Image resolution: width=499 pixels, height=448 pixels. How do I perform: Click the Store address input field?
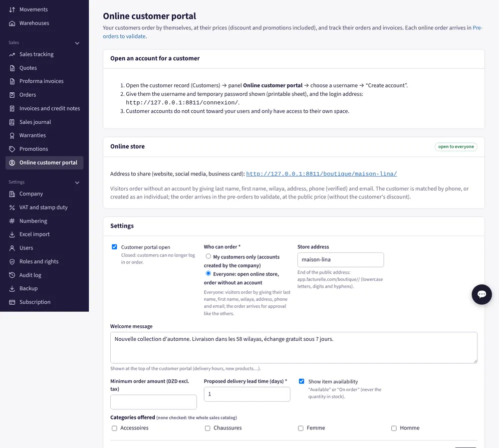340,260
